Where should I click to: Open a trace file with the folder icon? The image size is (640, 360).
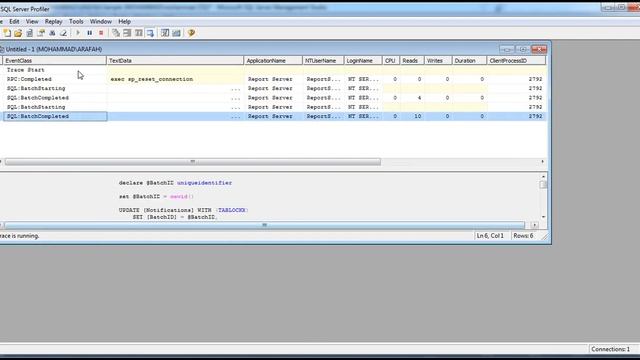tap(18, 33)
